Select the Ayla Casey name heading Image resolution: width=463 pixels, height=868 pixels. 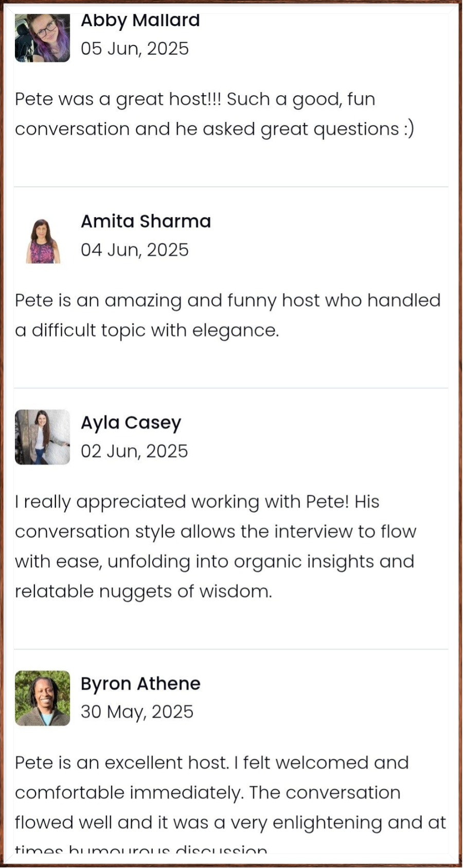[131, 423]
